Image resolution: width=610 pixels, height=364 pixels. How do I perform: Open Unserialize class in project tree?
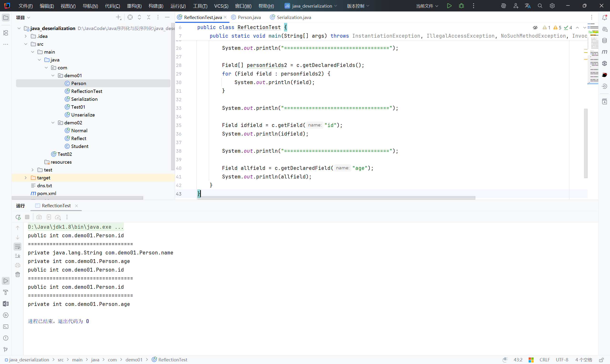pyautogui.click(x=83, y=115)
